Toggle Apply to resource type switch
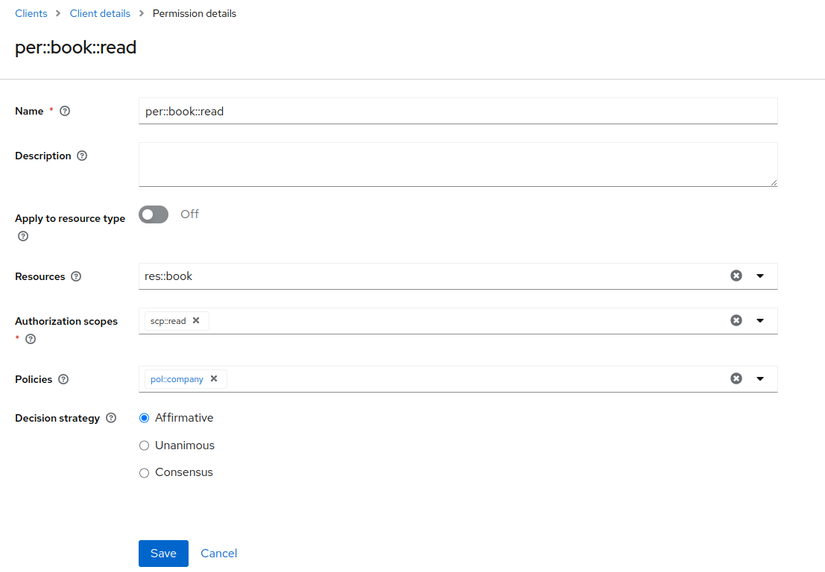The width and height of the screenshot is (825, 572). [154, 214]
